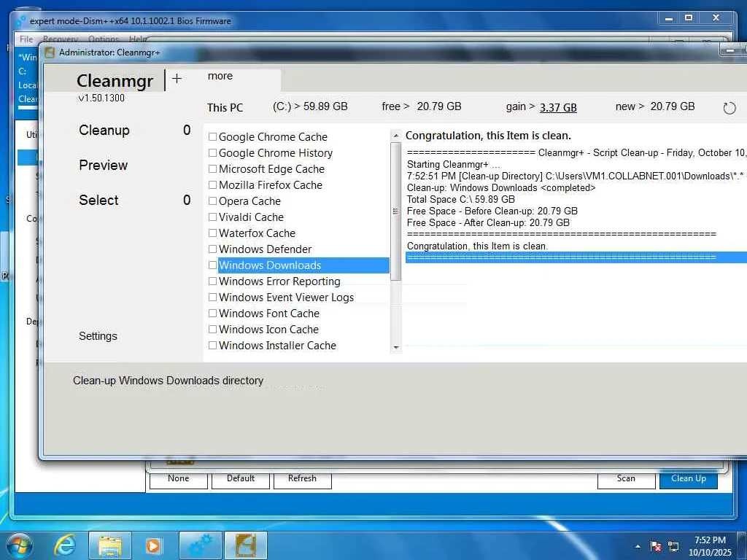Click the refresh circular arrow icon
Image resolution: width=747 pixels, height=560 pixels.
click(729, 108)
